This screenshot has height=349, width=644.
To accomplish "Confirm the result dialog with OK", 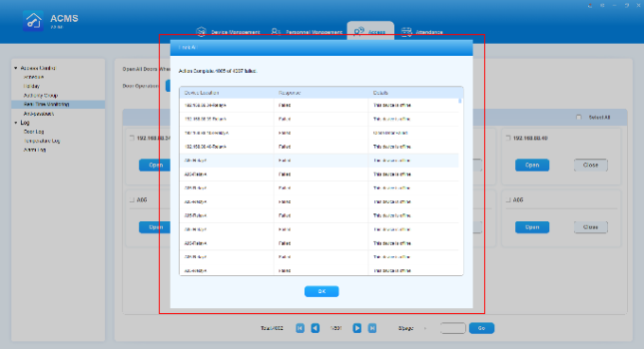I will [322, 291].
